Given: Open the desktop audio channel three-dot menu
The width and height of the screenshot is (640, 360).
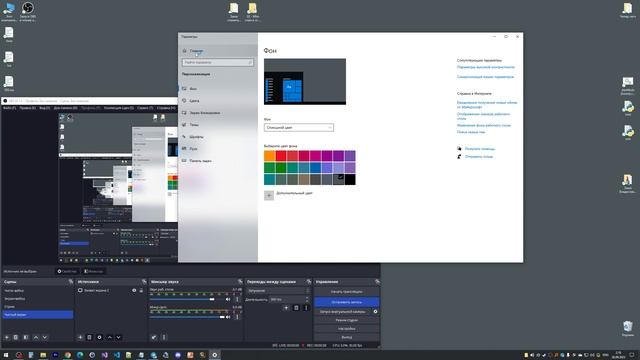Looking at the screenshot, I should 237,299.
